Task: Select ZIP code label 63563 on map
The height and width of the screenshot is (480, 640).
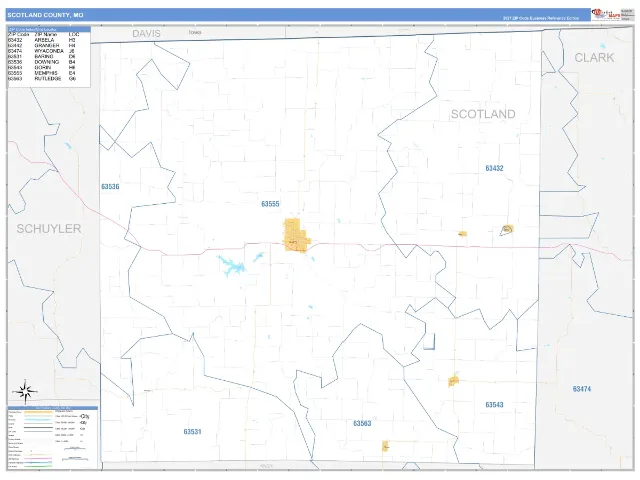Action: (x=362, y=423)
